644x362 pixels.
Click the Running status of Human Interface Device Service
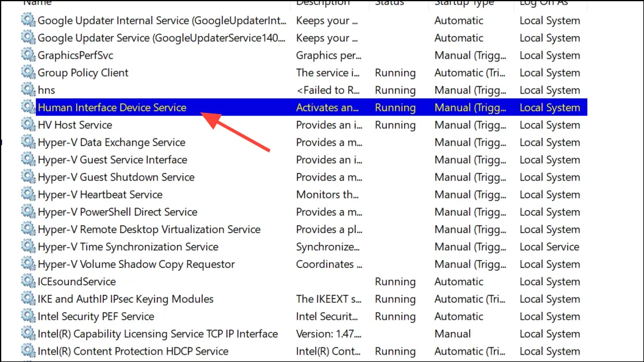click(x=395, y=107)
